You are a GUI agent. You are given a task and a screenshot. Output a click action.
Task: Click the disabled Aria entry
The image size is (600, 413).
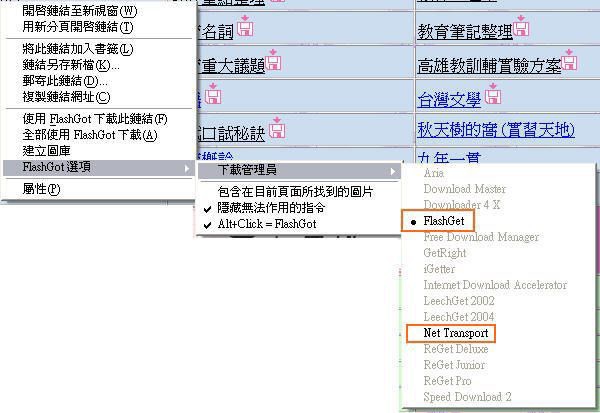click(x=434, y=173)
